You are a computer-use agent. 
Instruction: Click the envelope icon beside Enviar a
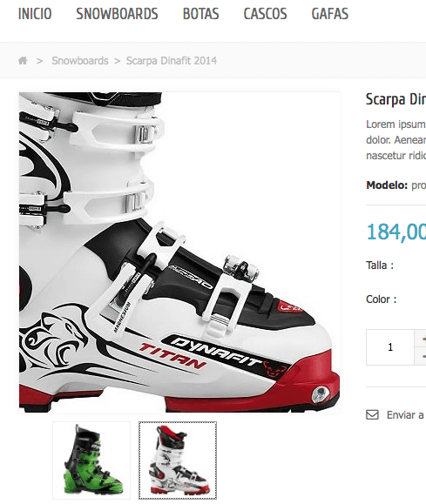(372, 415)
